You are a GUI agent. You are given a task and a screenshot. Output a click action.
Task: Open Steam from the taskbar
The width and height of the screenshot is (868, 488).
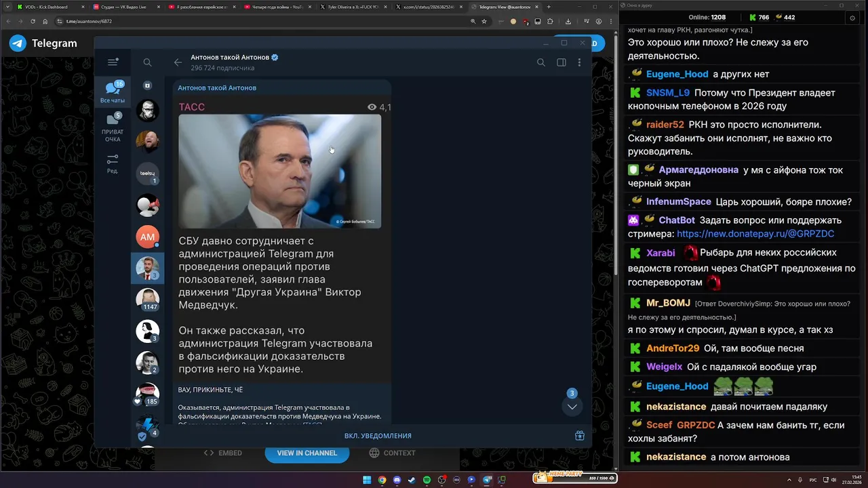[x=412, y=480]
